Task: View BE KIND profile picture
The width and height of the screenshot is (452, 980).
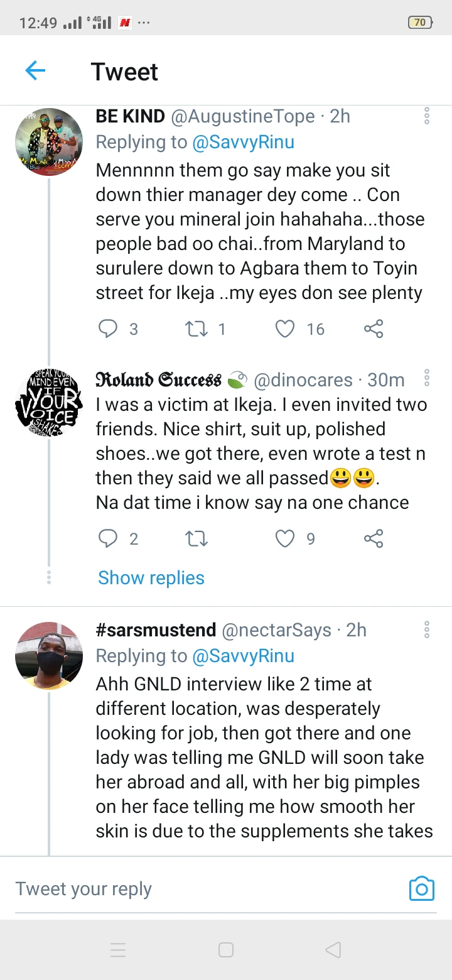Action: tap(49, 141)
